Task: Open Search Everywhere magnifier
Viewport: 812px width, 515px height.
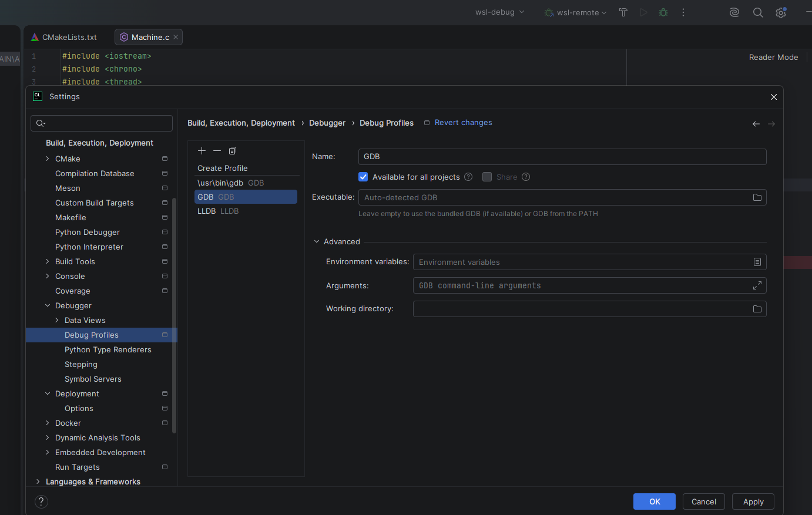Action: 758,12
